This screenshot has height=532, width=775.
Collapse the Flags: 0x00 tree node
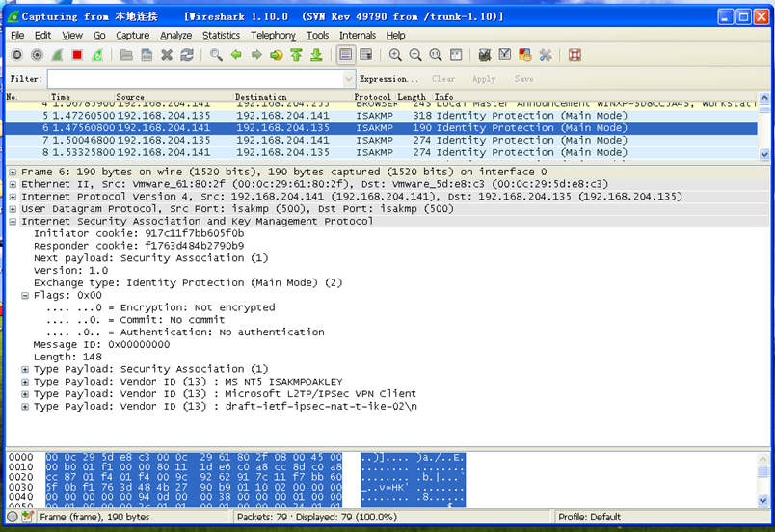(x=25, y=296)
